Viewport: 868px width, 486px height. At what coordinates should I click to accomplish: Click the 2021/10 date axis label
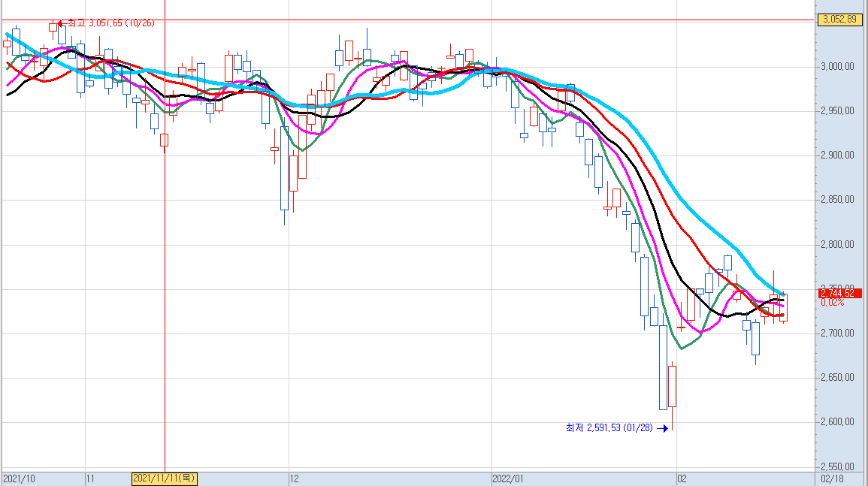(x=19, y=478)
